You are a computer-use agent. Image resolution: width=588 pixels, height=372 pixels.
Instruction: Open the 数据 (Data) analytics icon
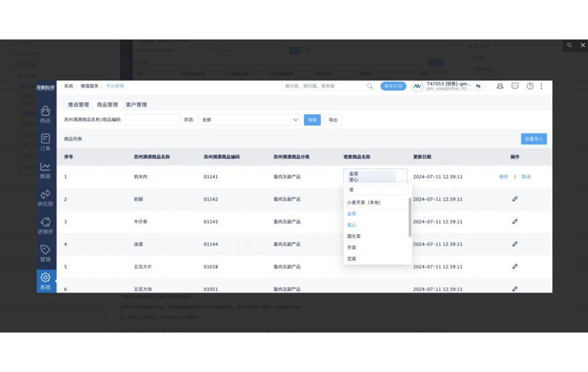pyautogui.click(x=45, y=169)
